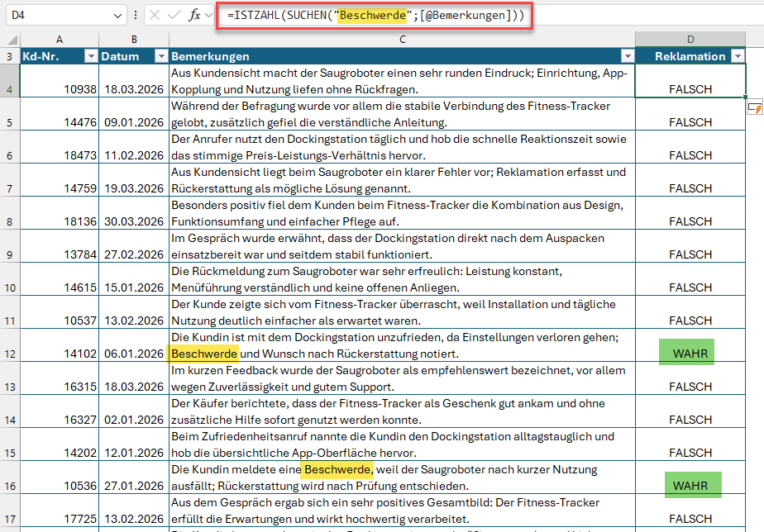Select customer number 17725
Image resolution: width=764 pixels, height=532 pixels.
(60, 511)
